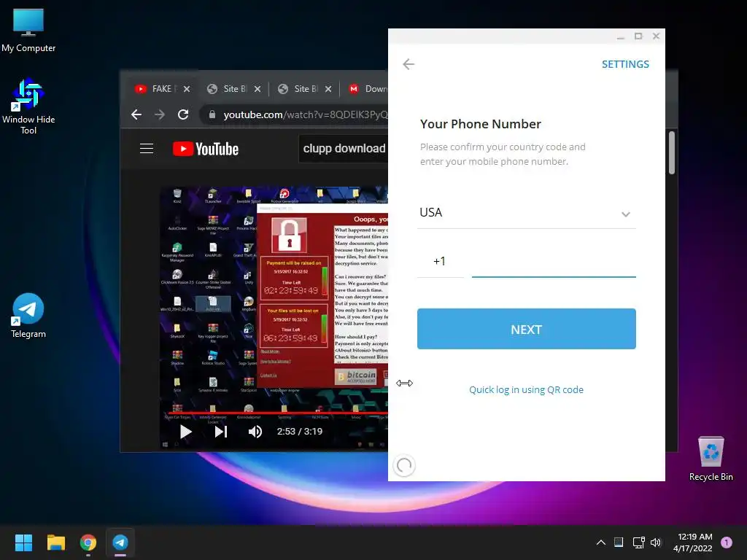Open the Windows Start menu
The image size is (747, 560).
tap(23, 542)
